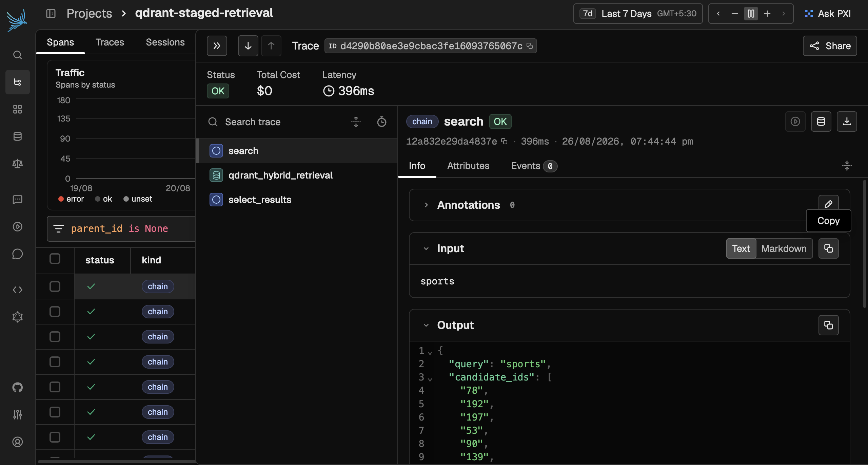This screenshot has height=465, width=868.
Task: Collapse the Input section
Action: 426,248
